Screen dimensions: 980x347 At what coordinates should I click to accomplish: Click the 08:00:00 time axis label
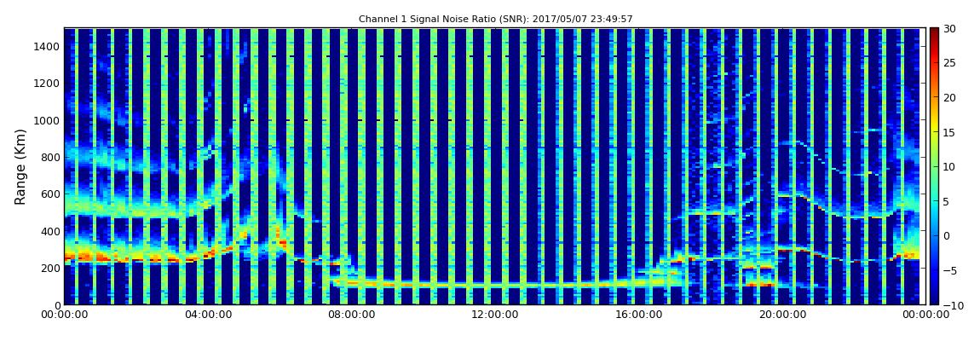352,315
